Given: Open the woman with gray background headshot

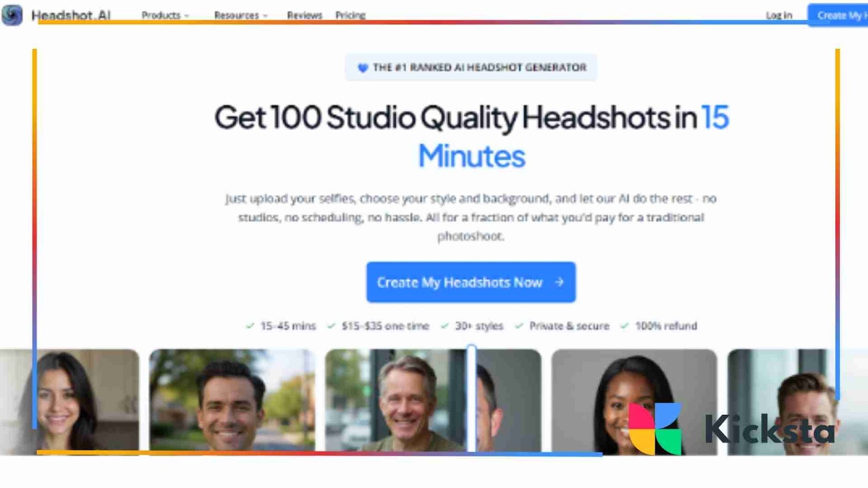Looking at the screenshot, I should [634, 401].
